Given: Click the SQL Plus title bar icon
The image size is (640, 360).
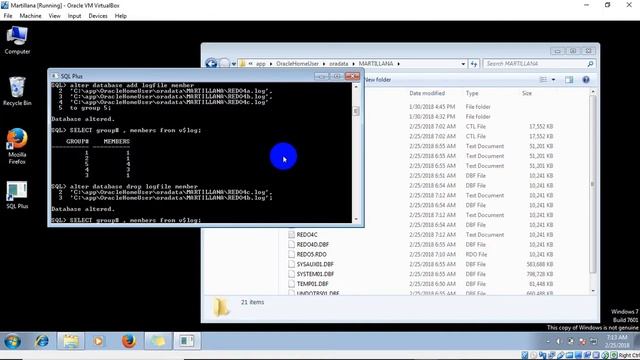Looking at the screenshot, I should point(54,76).
